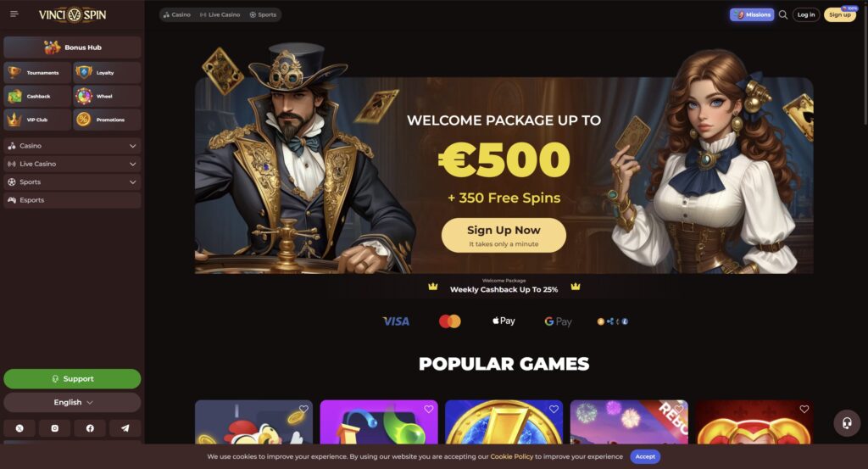Screen dimensions: 868x469
Task: Favorite the red game card heart
Action: click(804, 409)
